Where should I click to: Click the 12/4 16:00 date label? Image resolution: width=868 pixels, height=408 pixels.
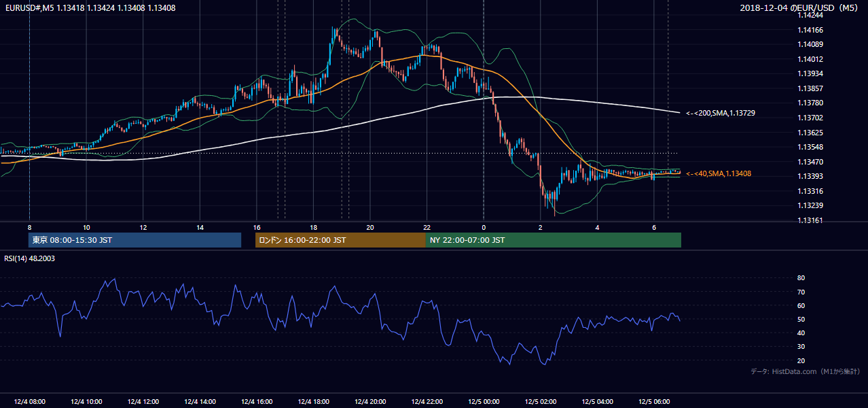[x=257, y=402]
